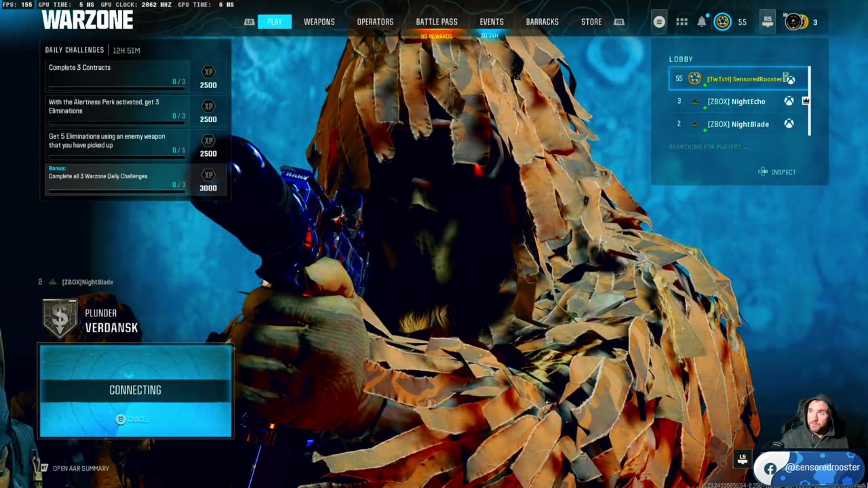Screen dimensions: 868x488
Task: Click XP icon for Alertness Perk challenge
Action: tap(208, 106)
